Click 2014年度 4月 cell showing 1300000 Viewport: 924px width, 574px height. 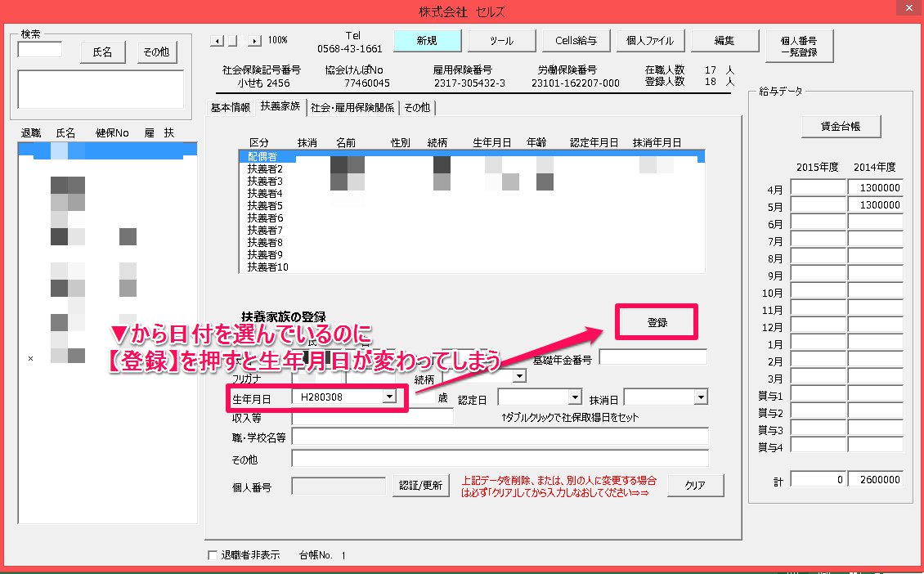click(x=875, y=187)
